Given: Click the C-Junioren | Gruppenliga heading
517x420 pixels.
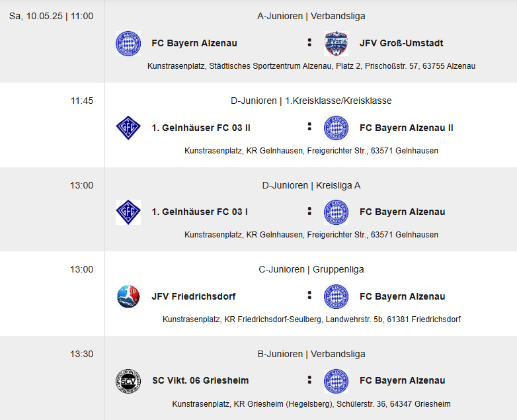Looking at the screenshot, I should (x=311, y=270).
